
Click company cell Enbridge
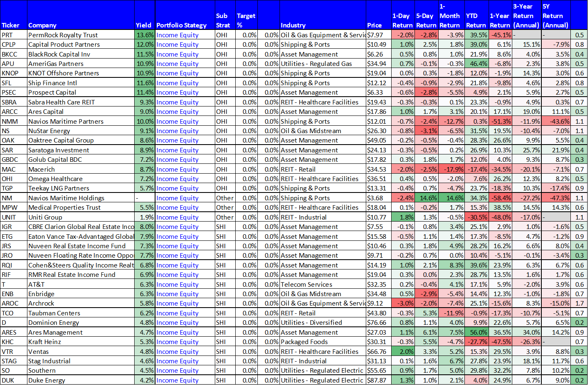tap(81, 294)
